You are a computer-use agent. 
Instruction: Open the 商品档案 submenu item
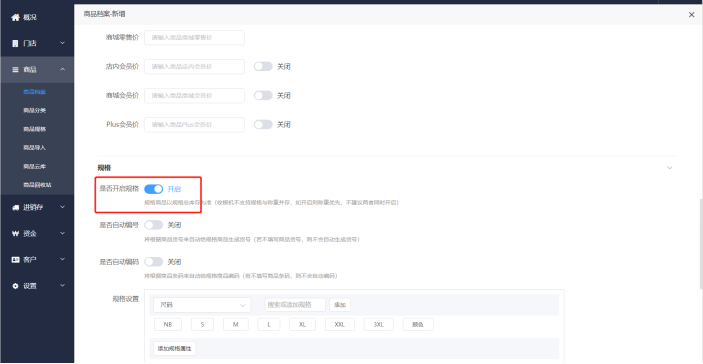[35, 92]
